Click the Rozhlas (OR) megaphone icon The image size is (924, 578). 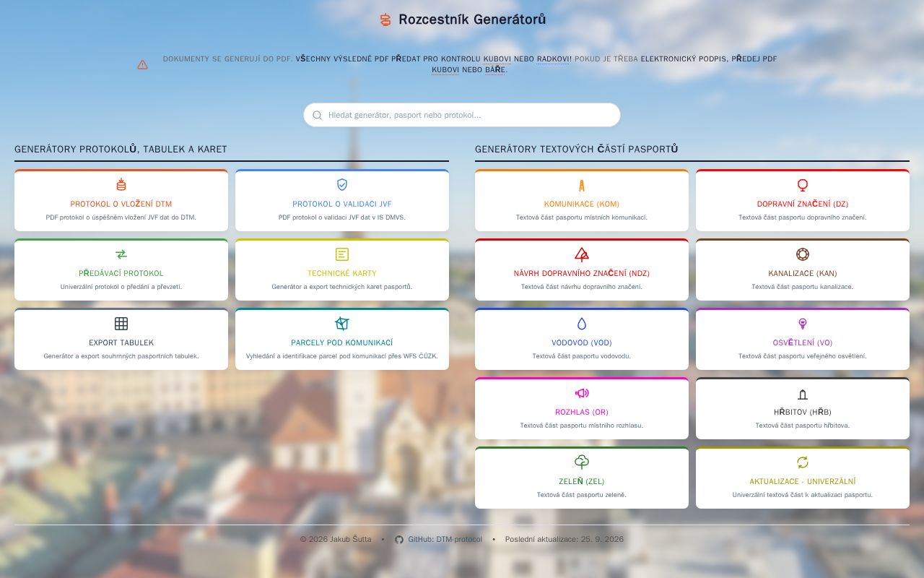(x=582, y=393)
